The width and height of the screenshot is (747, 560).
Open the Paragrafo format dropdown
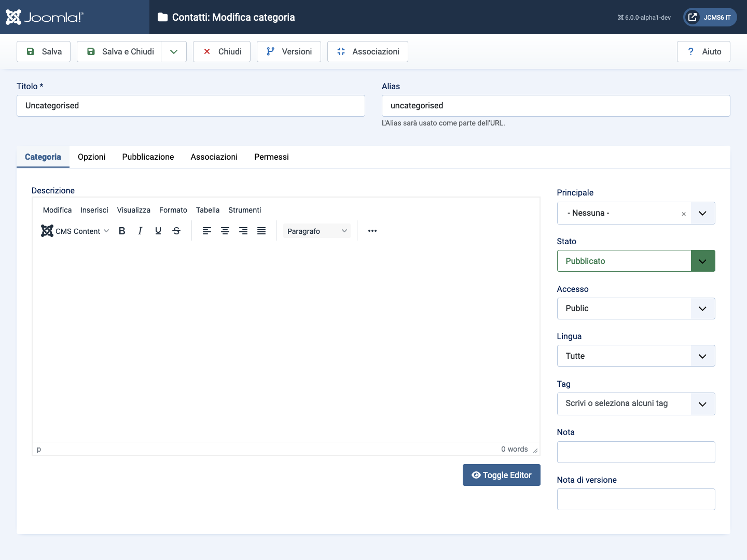coord(316,231)
